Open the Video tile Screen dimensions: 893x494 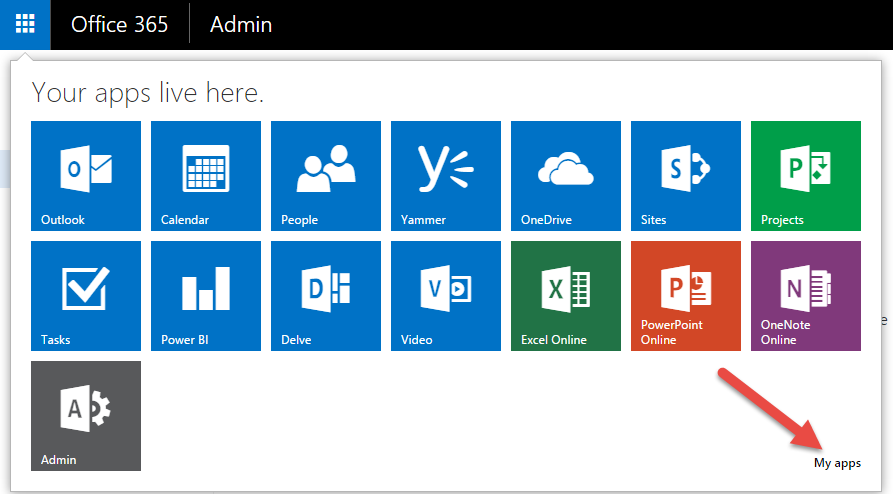tap(446, 296)
